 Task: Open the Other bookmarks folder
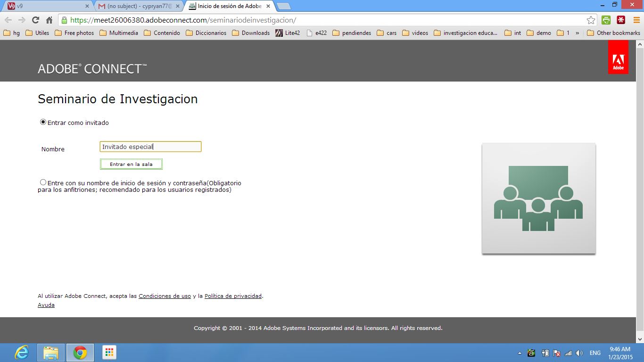pyautogui.click(x=613, y=33)
